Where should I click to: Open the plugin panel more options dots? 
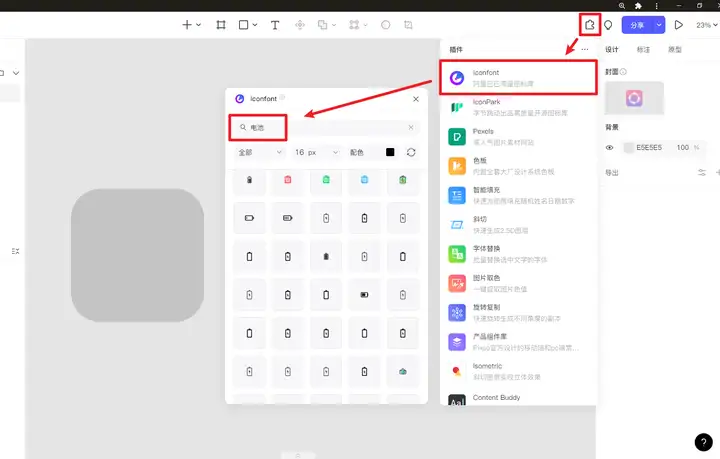[585, 49]
